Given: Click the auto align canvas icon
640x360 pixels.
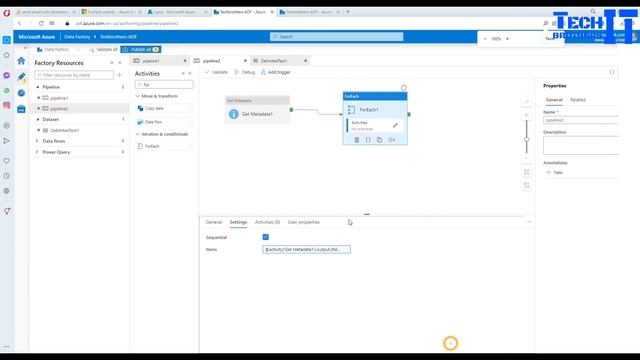Looking at the screenshot, I should click(x=527, y=185).
